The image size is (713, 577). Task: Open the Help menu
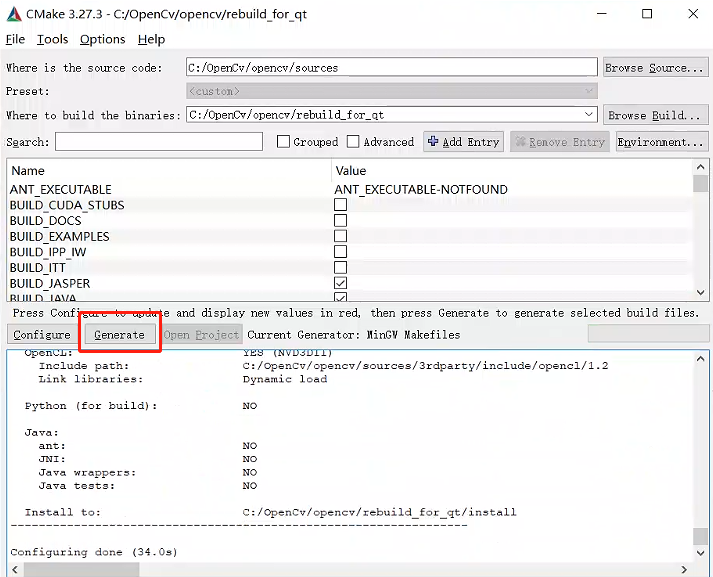pyautogui.click(x=151, y=40)
